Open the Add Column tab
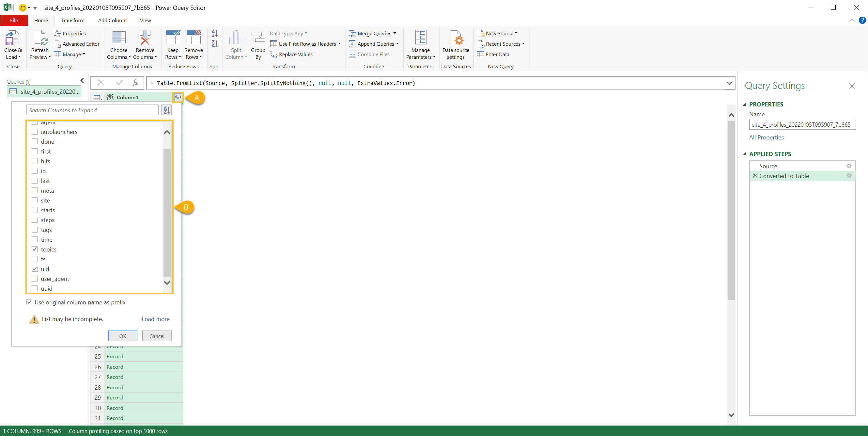Screen dimensions: 868x436 click(x=112, y=20)
